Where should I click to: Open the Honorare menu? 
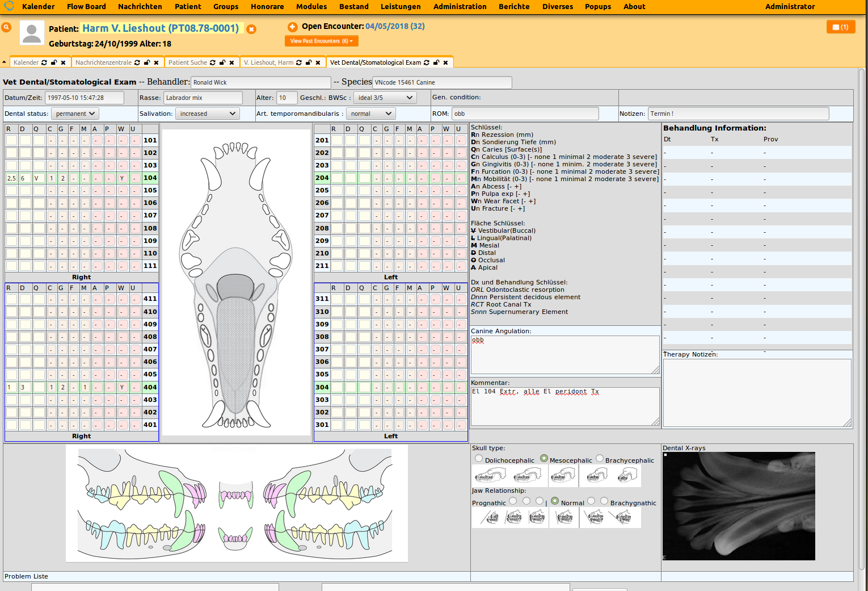tap(267, 7)
